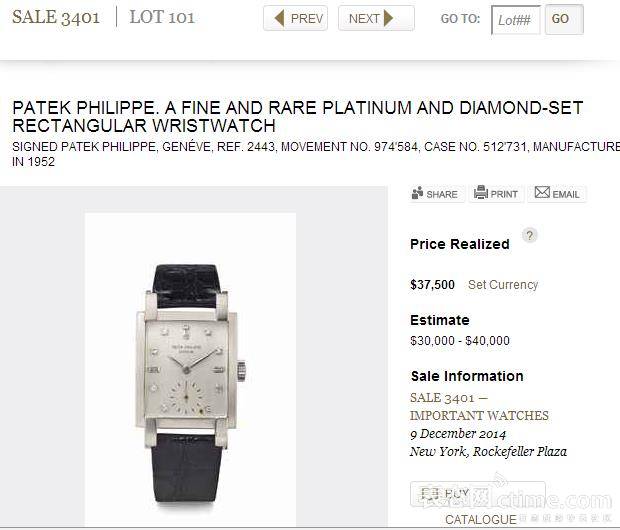Open Price Realized question mark help
Viewport: 620px width, 530px height.
[x=529, y=235]
